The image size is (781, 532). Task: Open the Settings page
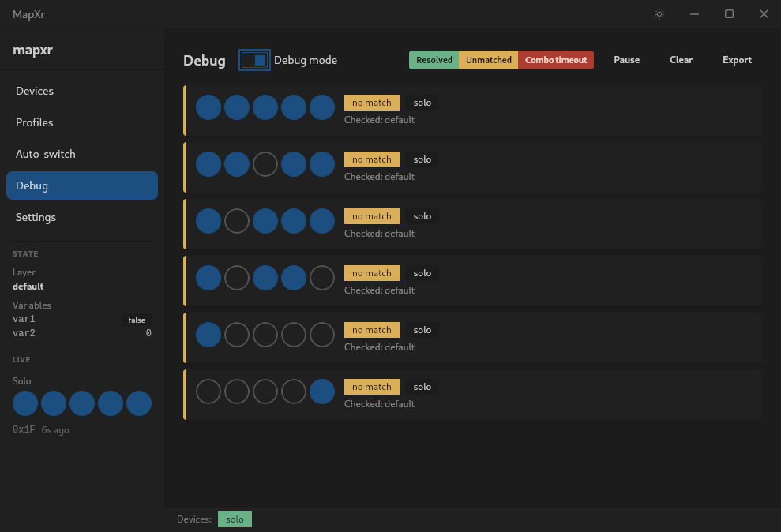point(36,217)
